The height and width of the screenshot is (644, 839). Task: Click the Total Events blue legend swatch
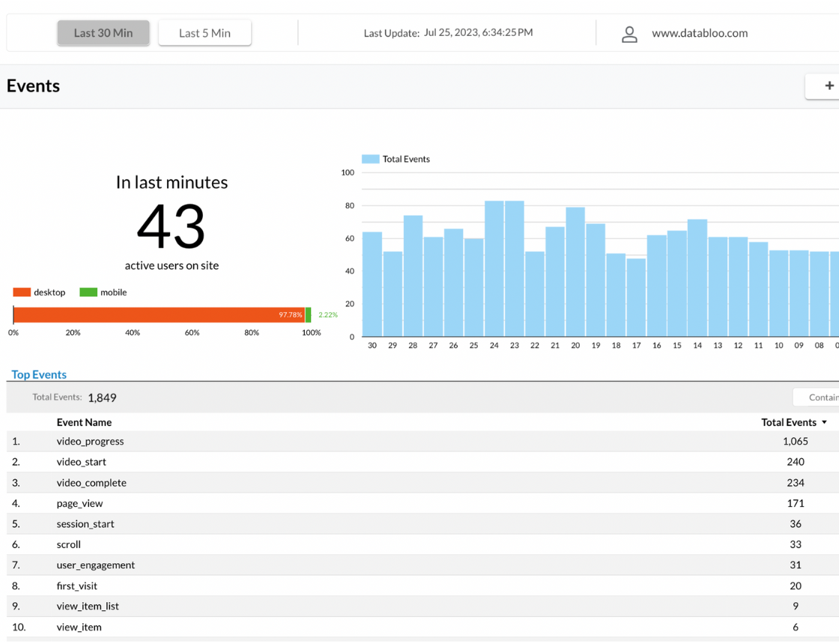370,159
